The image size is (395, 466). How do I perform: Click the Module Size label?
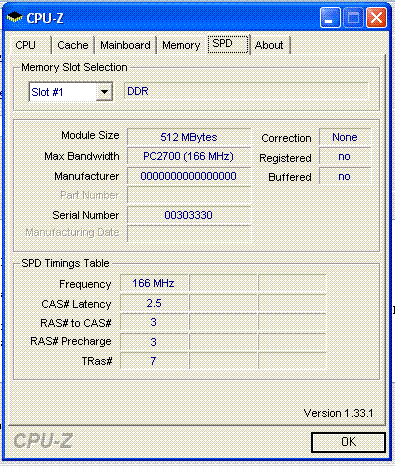(x=90, y=135)
